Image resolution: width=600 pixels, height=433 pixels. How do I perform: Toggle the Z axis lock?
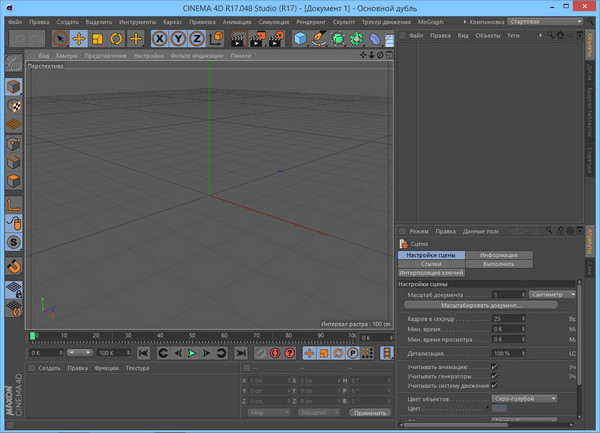tap(197, 39)
